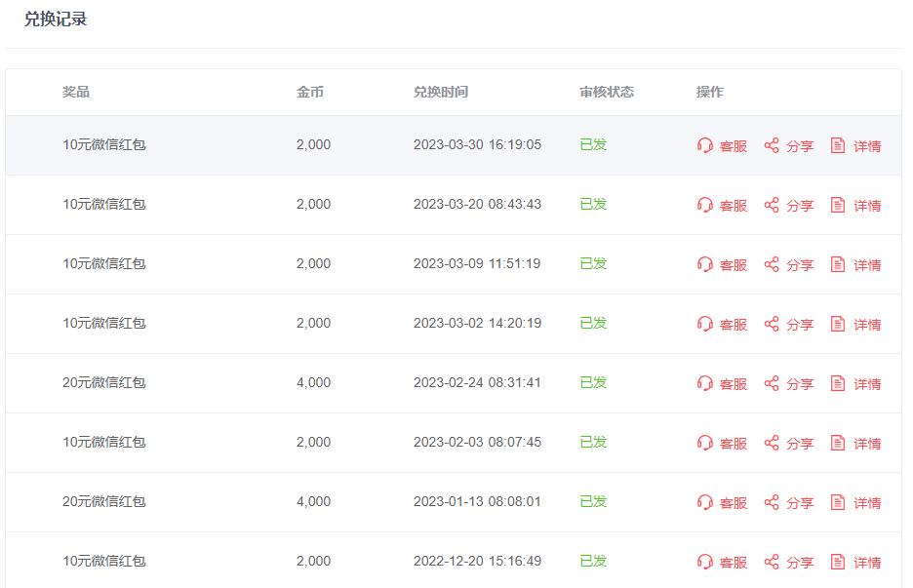Click share icon in 2022-12-20 15:16:49 row
Screen dimensions: 913x588
pyautogui.click(x=772, y=562)
